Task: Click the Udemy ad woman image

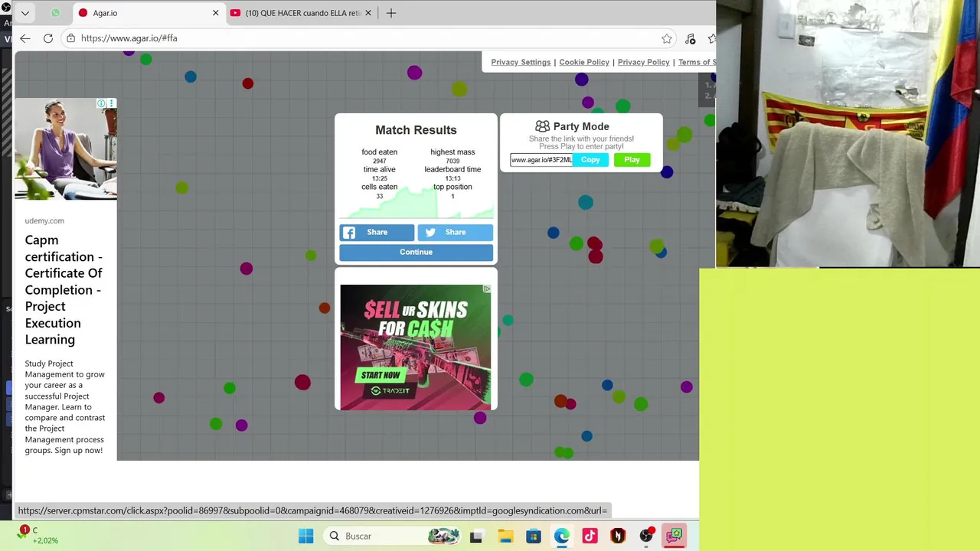Action: pos(66,149)
